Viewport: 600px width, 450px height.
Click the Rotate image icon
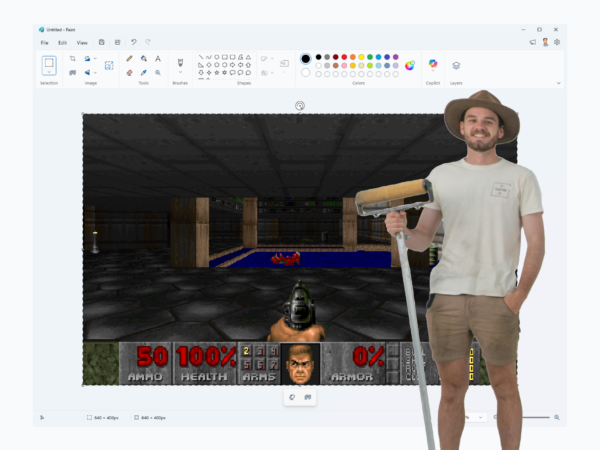[x=87, y=59]
